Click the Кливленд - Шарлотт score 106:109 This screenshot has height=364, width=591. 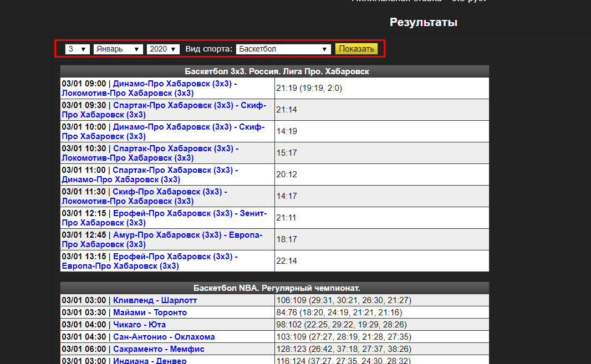point(344,300)
